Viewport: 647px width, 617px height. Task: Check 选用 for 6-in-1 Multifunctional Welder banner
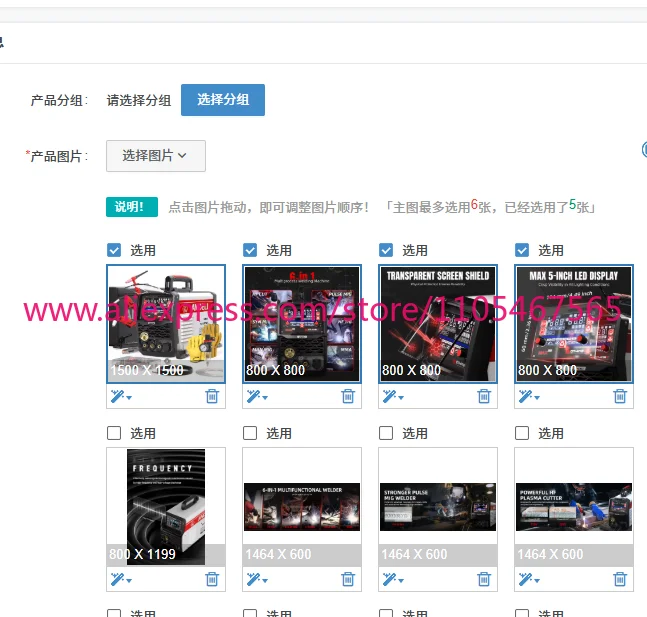250,433
